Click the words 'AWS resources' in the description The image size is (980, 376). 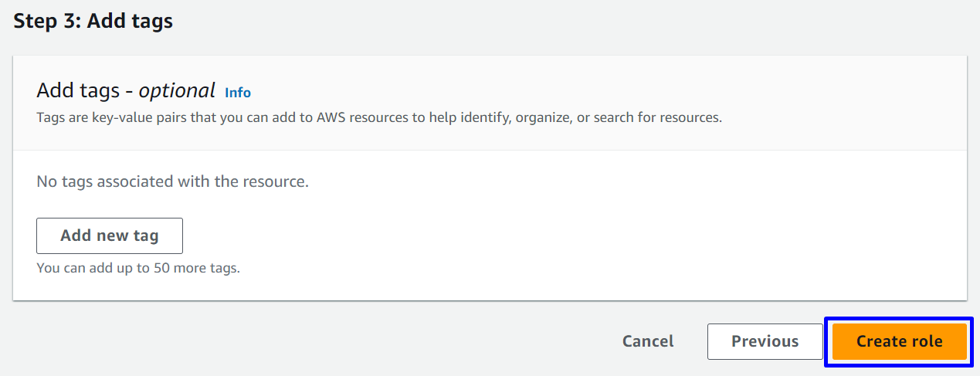pyautogui.click(x=355, y=118)
